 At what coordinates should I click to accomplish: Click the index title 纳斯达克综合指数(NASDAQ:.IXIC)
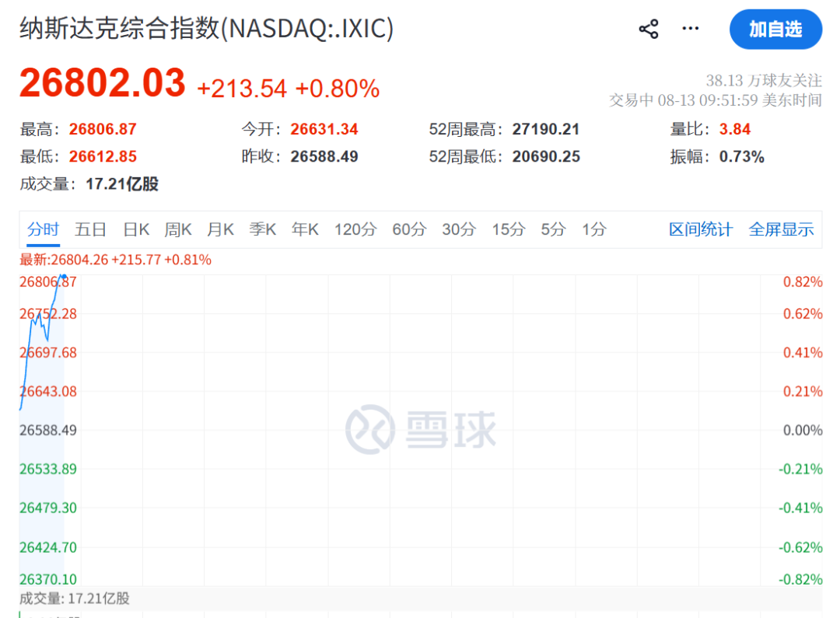click(x=207, y=29)
